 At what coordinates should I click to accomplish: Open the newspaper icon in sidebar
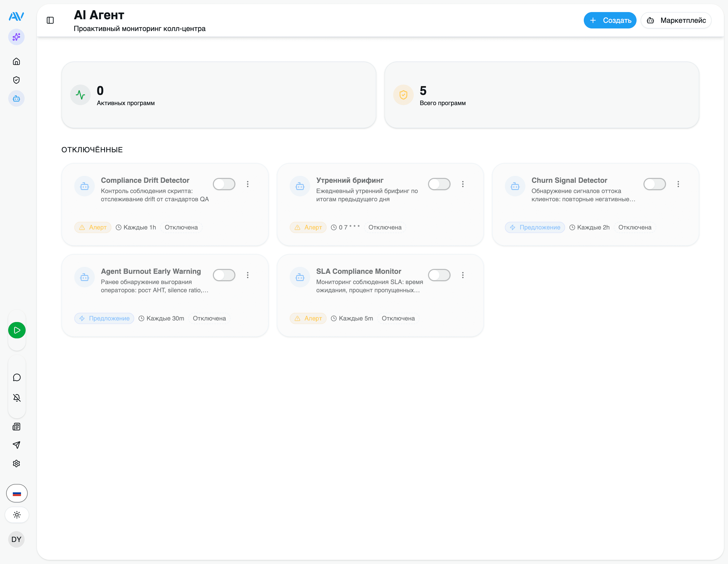(16, 427)
